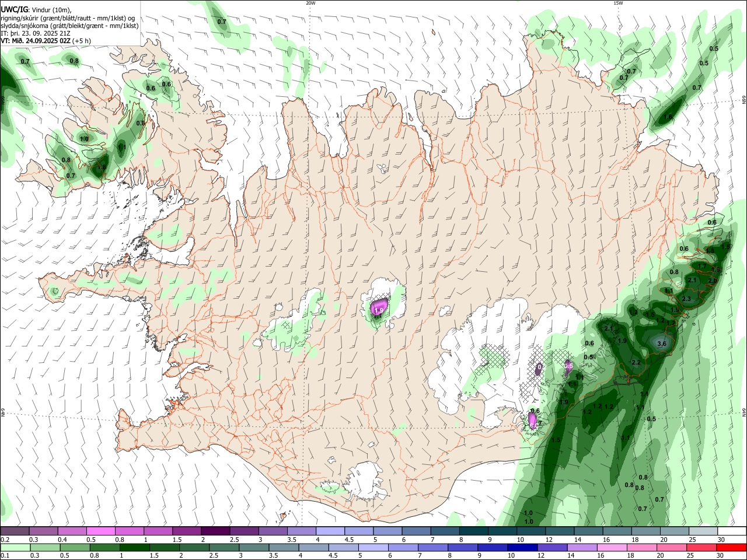Viewport: 747px width, 560px height.
Task: Click the UWC/IG title text
Action: pyautogui.click(x=14, y=10)
